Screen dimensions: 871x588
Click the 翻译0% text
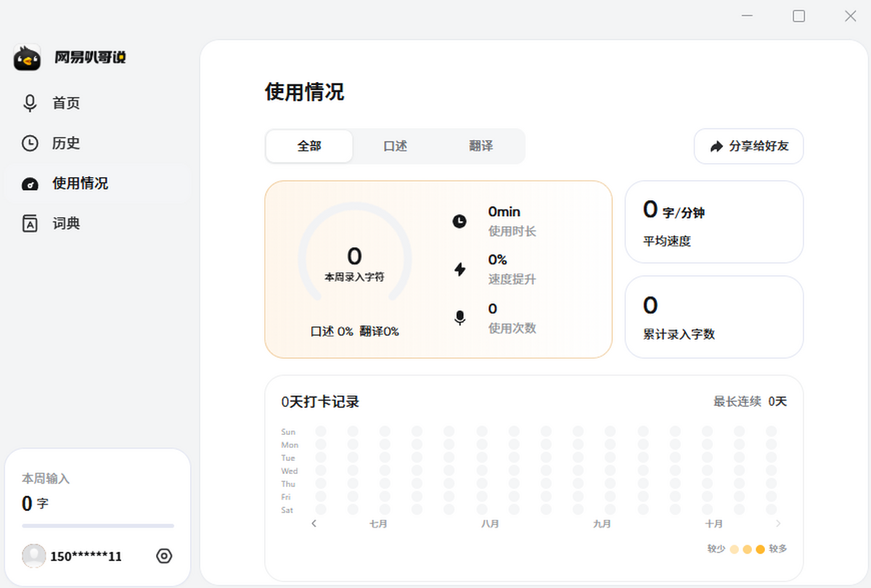click(x=379, y=331)
